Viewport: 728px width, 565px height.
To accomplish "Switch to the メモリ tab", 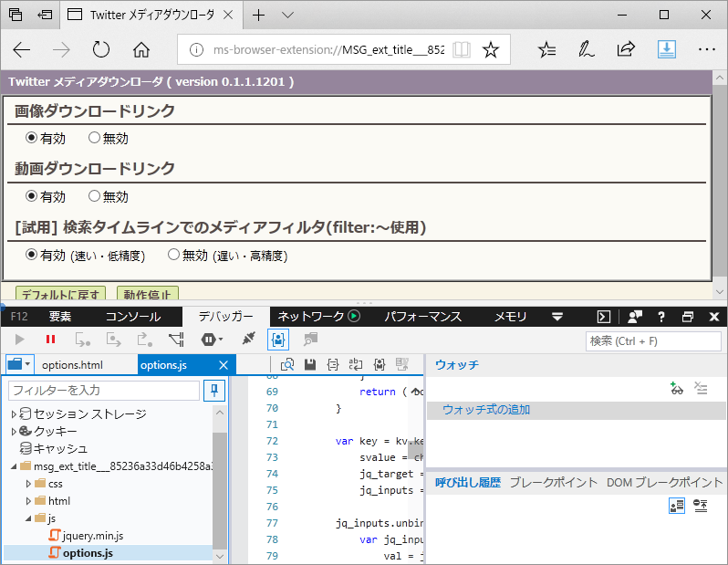I will [510, 317].
